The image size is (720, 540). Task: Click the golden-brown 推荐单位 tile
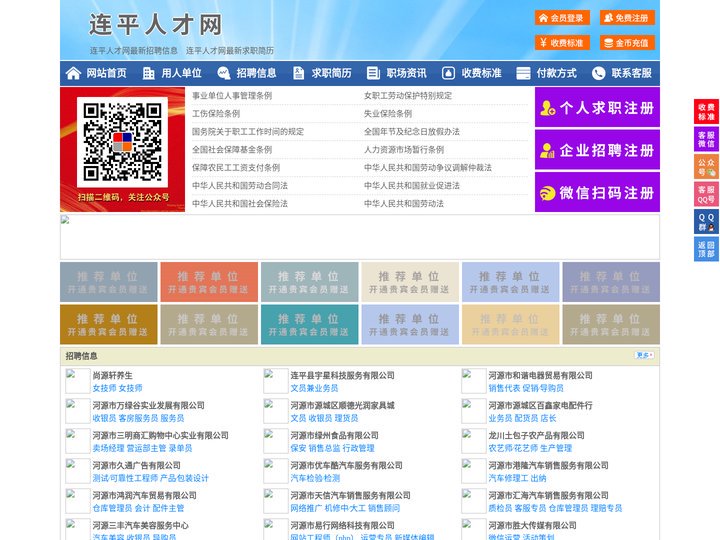(x=108, y=325)
